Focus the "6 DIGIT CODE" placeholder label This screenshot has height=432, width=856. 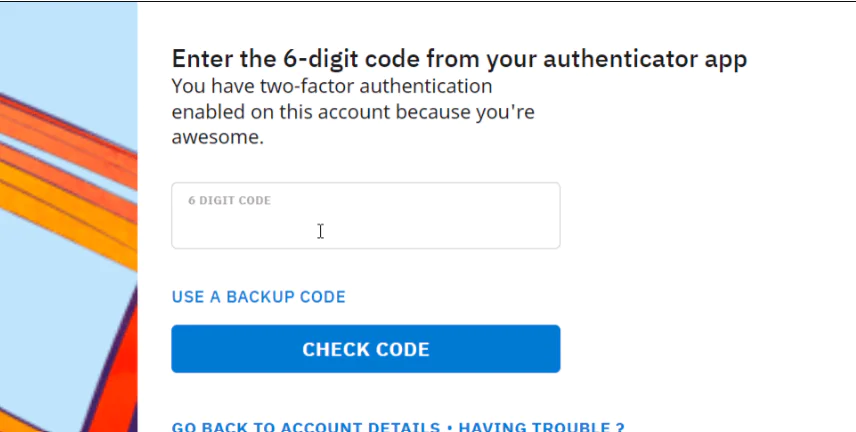229,201
